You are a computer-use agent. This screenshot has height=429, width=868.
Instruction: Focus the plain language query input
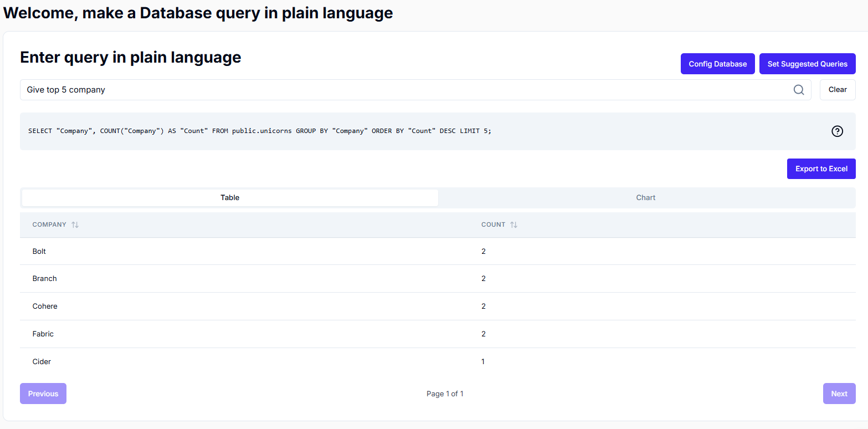pos(404,90)
